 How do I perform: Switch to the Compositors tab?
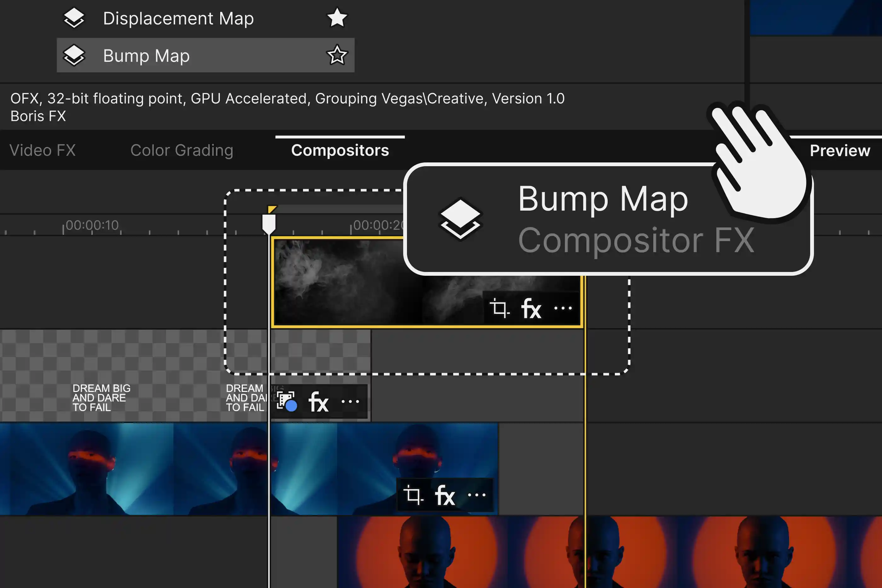pyautogui.click(x=340, y=150)
